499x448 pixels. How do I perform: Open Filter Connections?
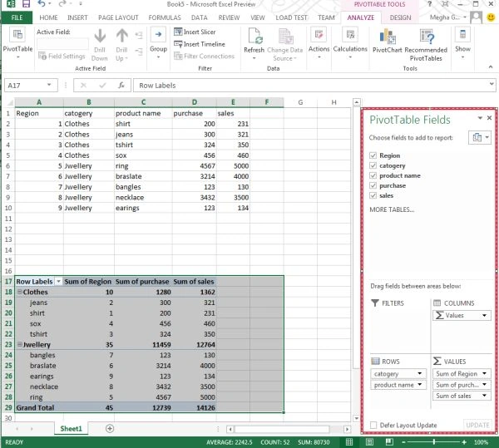205,56
